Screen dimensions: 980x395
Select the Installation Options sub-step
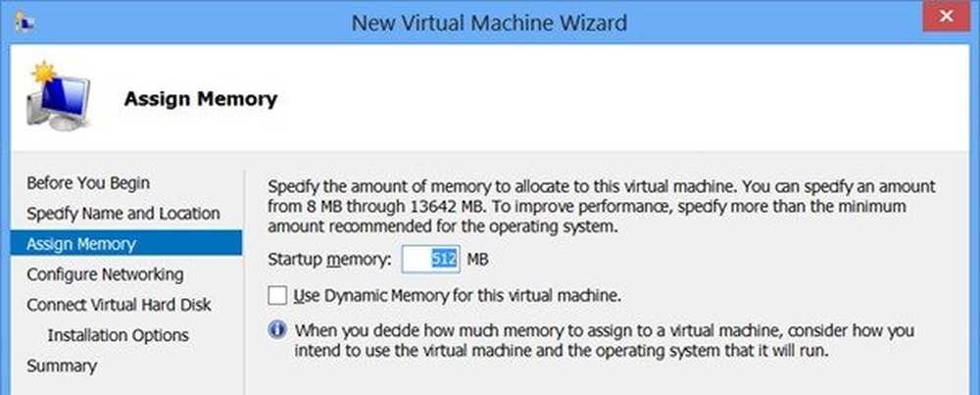(118, 335)
